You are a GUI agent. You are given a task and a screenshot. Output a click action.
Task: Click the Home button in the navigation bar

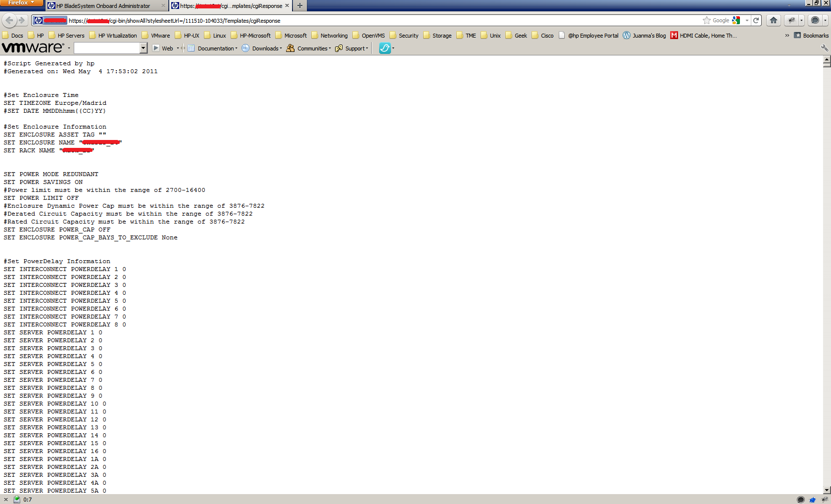pos(773,20)
